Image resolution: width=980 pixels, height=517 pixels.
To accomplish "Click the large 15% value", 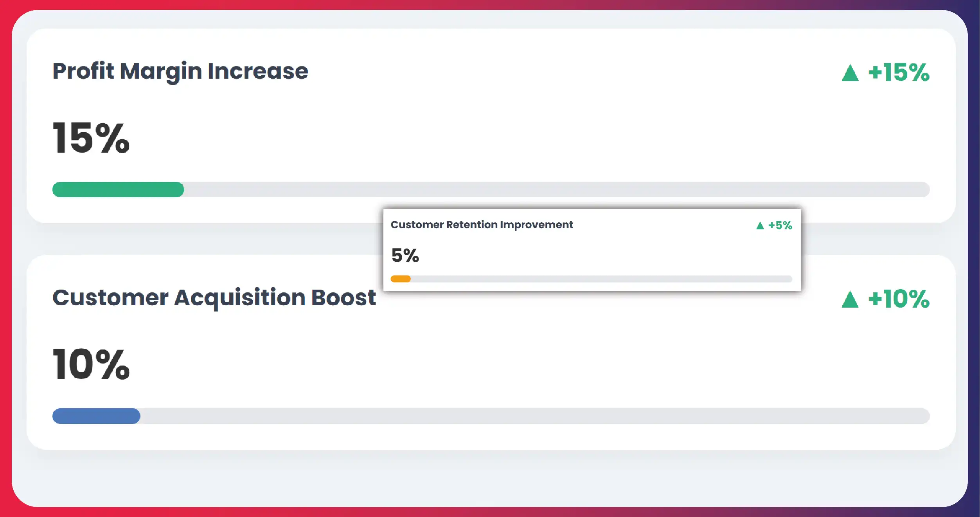I will [x=91, y=138].
